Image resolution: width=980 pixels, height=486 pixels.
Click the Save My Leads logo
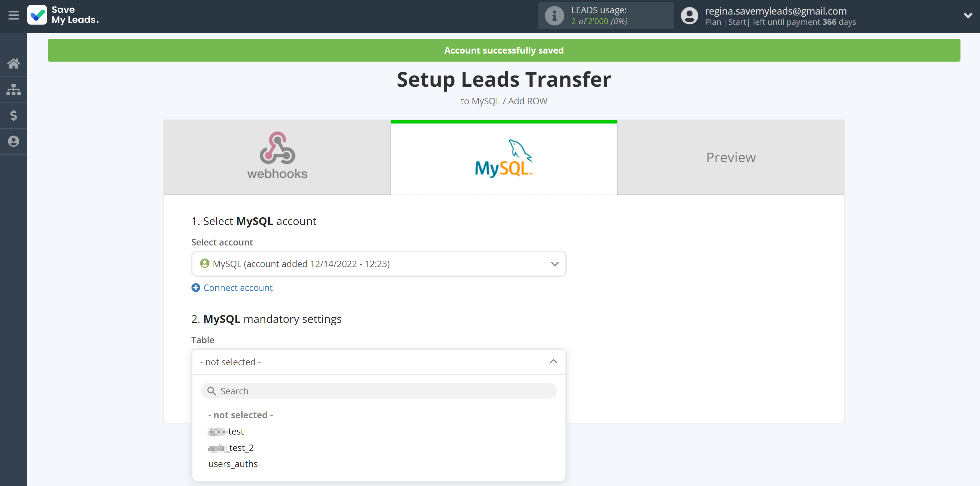63,15
